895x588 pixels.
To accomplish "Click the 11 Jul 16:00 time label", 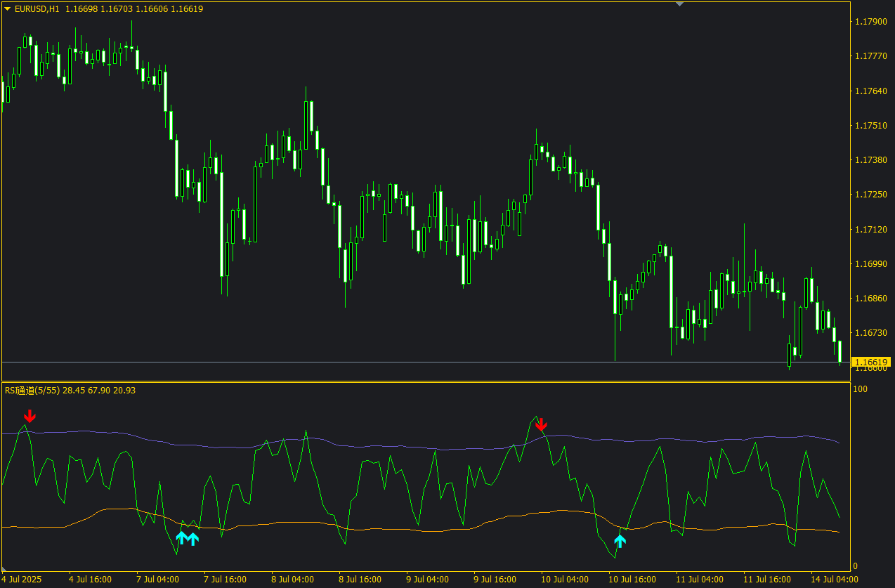I will (767, 580).
